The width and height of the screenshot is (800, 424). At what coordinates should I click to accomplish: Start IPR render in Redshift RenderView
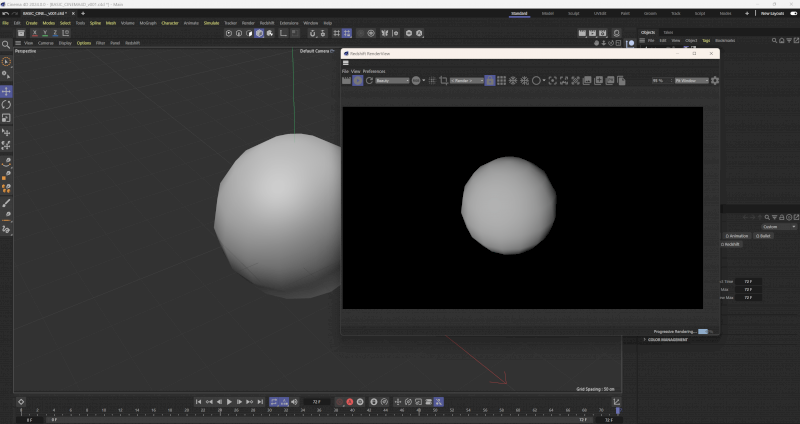tap(358, 80)
